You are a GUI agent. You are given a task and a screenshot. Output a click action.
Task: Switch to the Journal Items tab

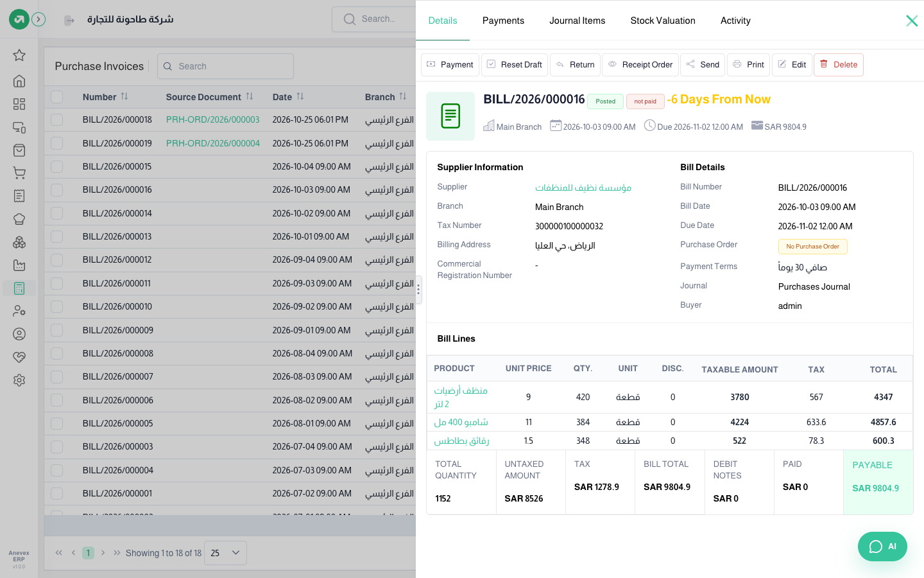577,21
